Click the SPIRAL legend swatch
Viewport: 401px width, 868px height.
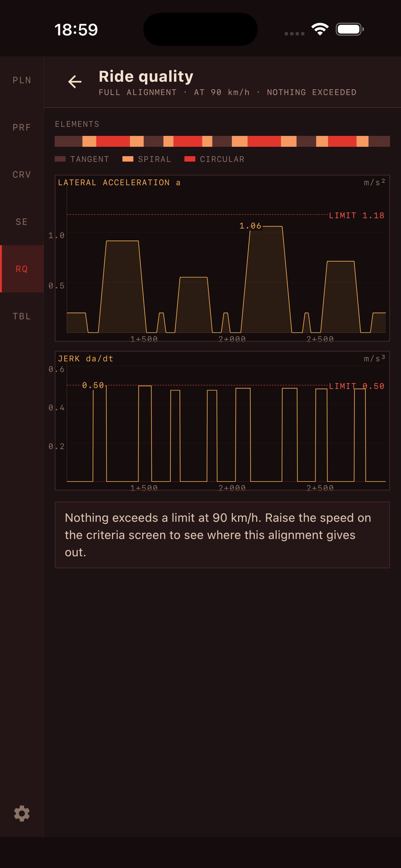(128, 159)
